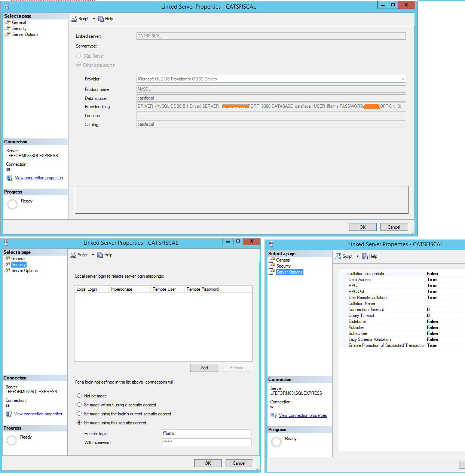Select General page in Server Options window
Viewport: 465px width, 476px height.
coord(283,260)
